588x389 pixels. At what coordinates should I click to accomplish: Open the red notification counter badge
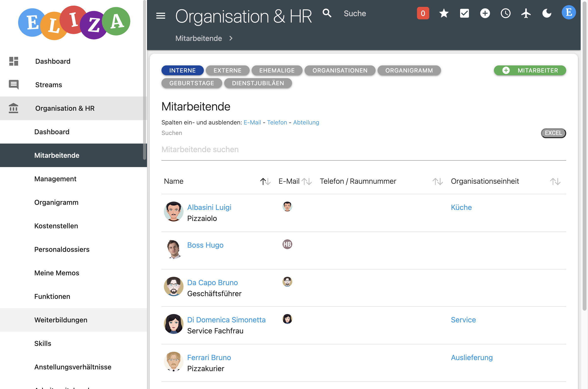tap(423, 13)
